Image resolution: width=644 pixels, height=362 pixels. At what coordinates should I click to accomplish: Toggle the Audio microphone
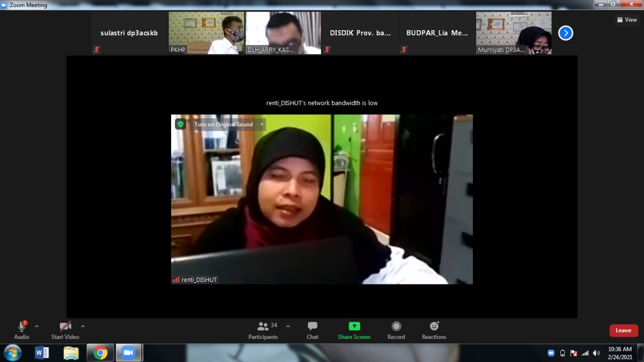click(x=22, y=330)
